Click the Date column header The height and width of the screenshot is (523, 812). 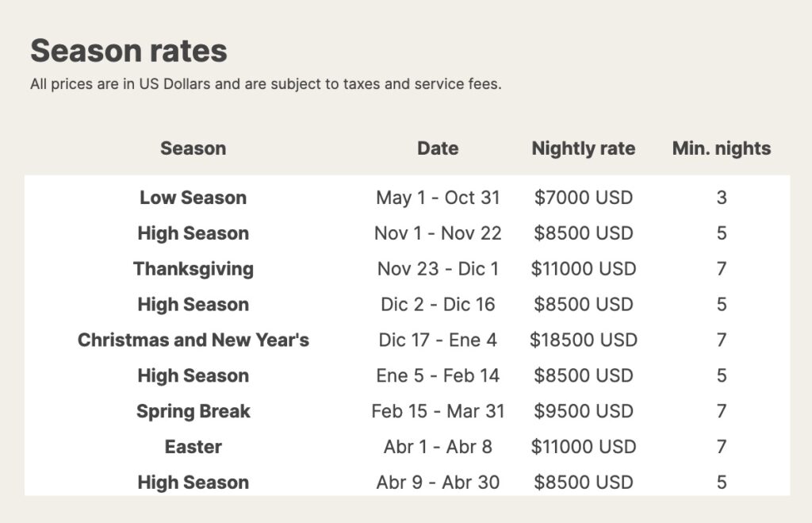tap(438, 148)
